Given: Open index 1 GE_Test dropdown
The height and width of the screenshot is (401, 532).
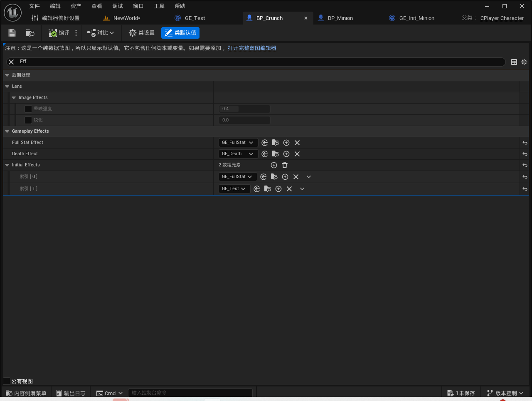Looking at the screenshot, I should pyautogui.click(x=234, y=189).
